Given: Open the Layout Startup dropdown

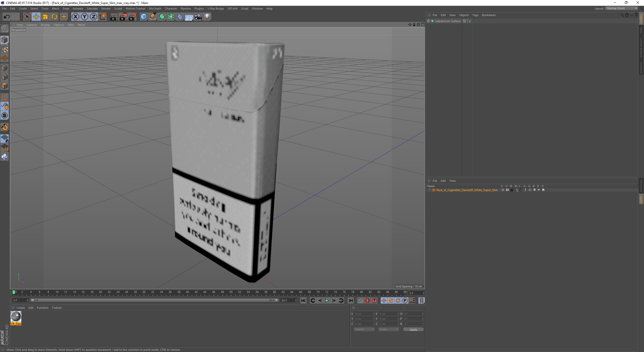Looking at the screenshot, I should pyautogui.click(x=622, y=9).
